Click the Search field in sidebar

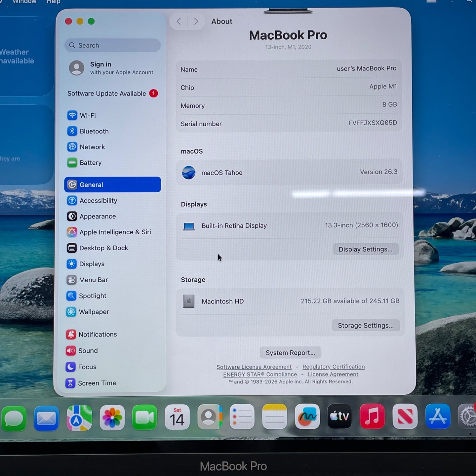[x=113, y=45]
